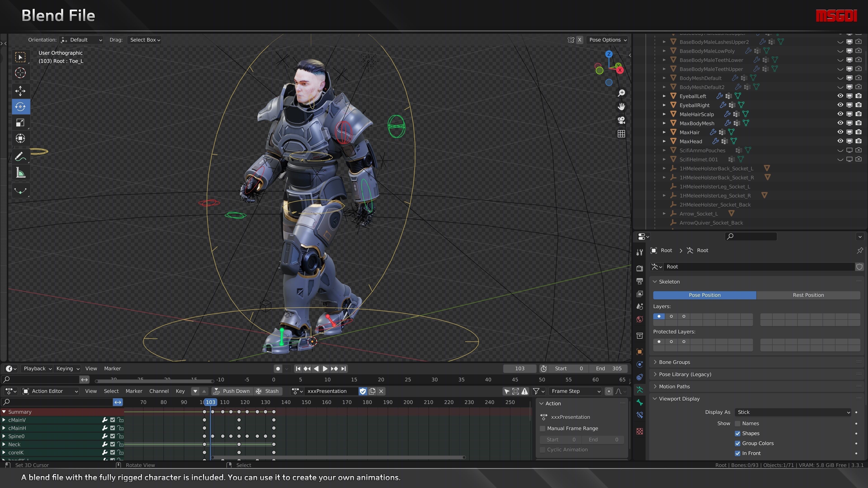Open the timeline Marker menu

click(x=112, y=369)
